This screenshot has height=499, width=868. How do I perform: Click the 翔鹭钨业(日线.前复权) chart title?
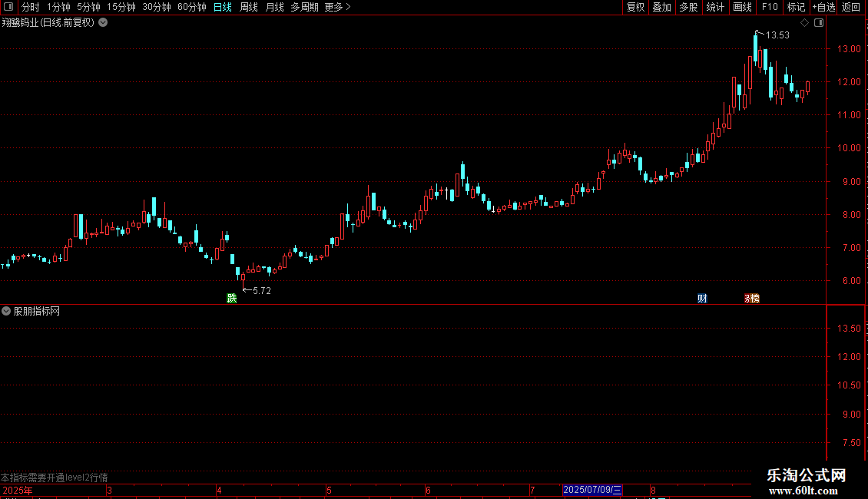[48, 23]
